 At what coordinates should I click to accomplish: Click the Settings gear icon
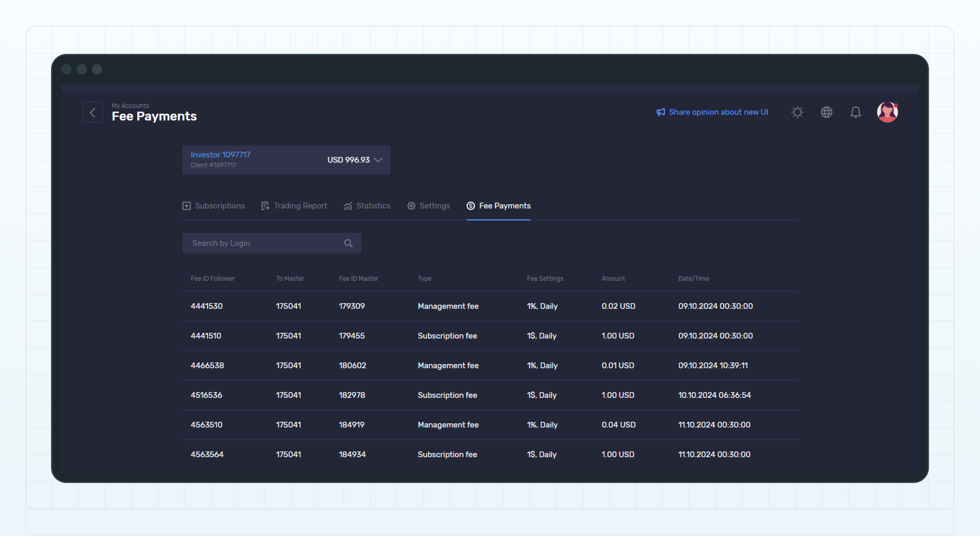tap(411, 206)
